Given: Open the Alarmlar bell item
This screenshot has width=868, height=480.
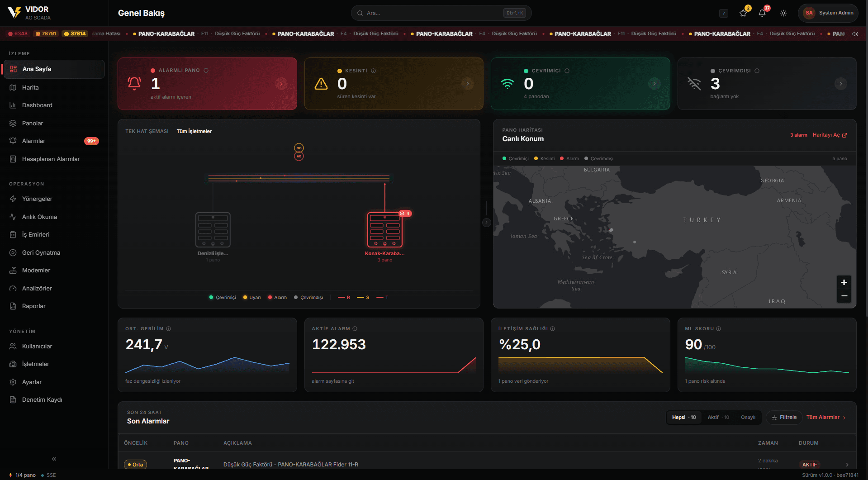Looking at the screenshot, I should 54,141.
